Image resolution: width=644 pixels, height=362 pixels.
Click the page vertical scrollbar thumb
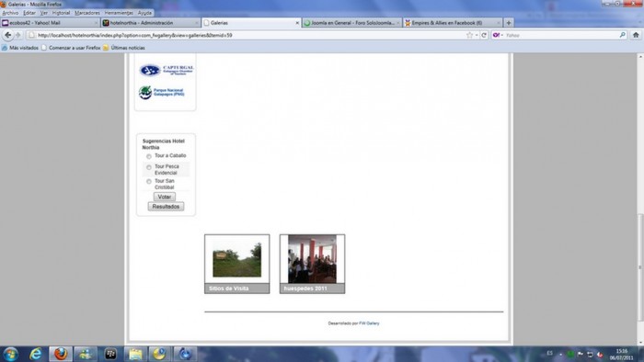coord(640,266)
